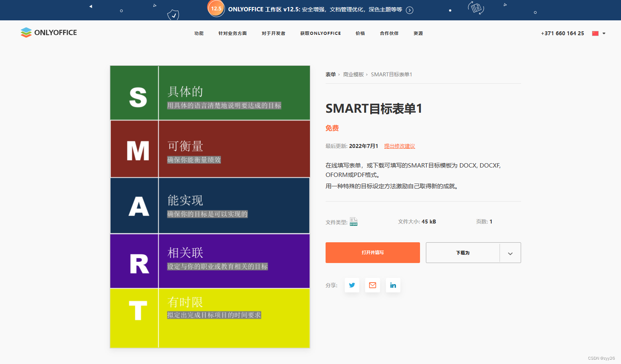Click the 分享 label
The height and width of the screenshot is (364, 621).
[x=331, y=285]
